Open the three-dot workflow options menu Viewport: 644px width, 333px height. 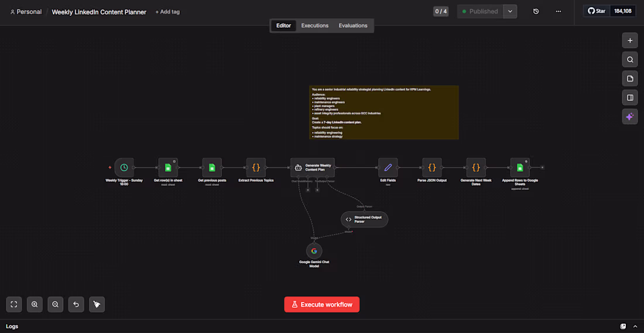click(558, 12)
